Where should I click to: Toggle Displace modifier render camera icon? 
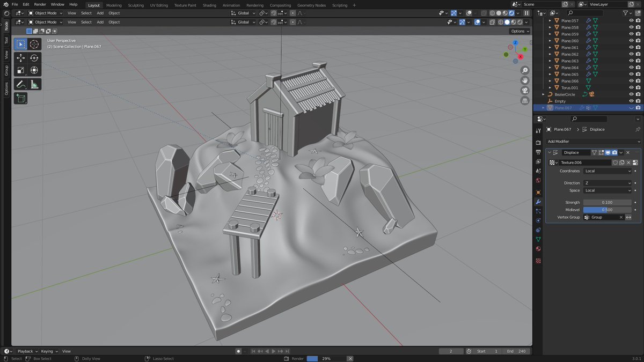point(614,152)
